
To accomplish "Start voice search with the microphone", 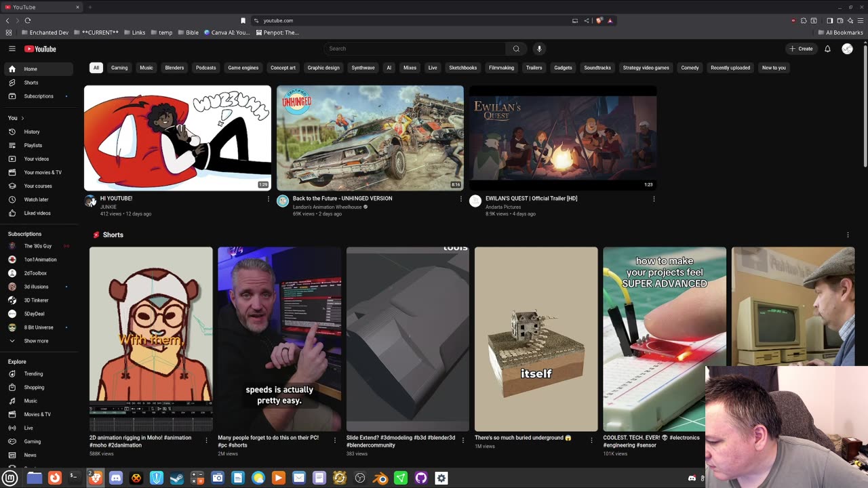I will [x=539, y=49].
